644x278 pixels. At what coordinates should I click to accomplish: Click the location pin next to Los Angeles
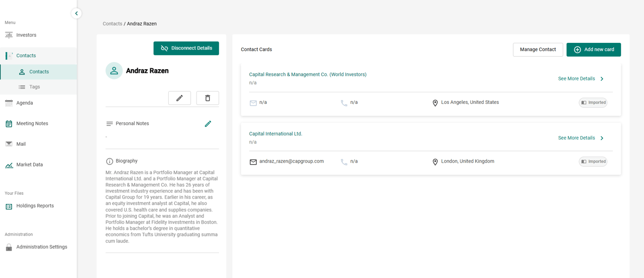(435, 103)
